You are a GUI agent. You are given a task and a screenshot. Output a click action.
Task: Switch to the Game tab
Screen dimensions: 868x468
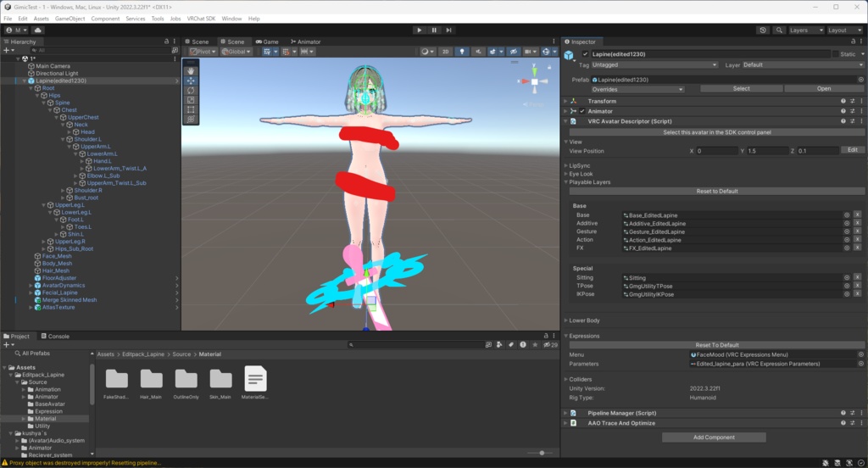point(267,42)
